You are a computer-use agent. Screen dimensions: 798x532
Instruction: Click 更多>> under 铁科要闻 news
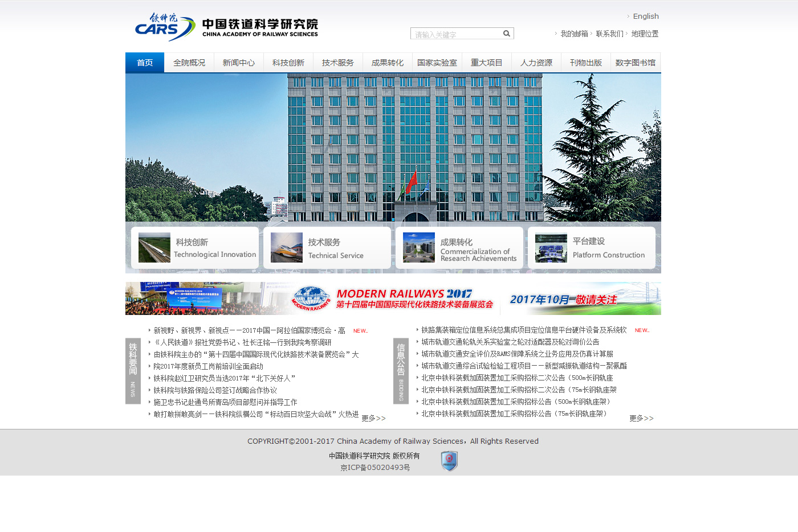coord(374,418)
